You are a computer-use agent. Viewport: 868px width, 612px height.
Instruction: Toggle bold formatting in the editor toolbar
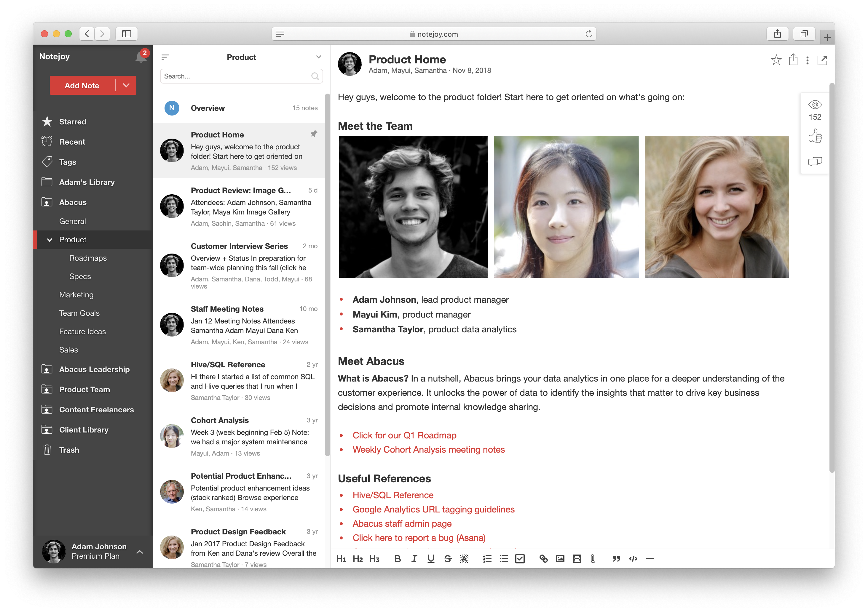[397, 559]
